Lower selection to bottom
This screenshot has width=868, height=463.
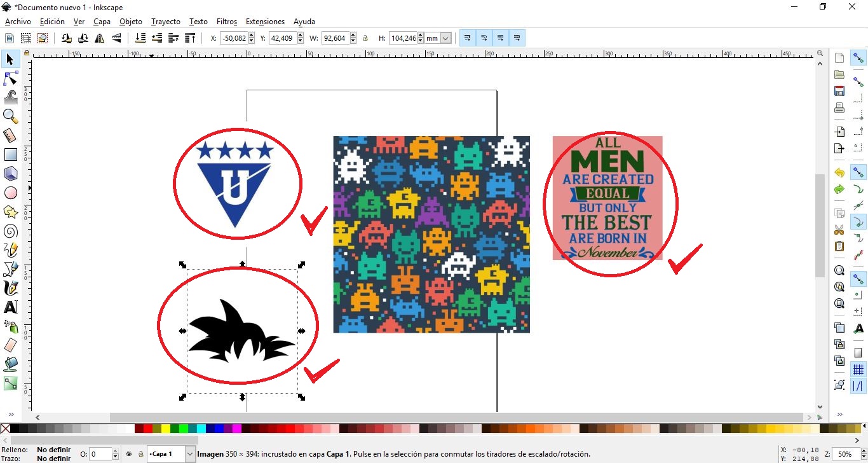pyautogui.click(x=140, y=38)
